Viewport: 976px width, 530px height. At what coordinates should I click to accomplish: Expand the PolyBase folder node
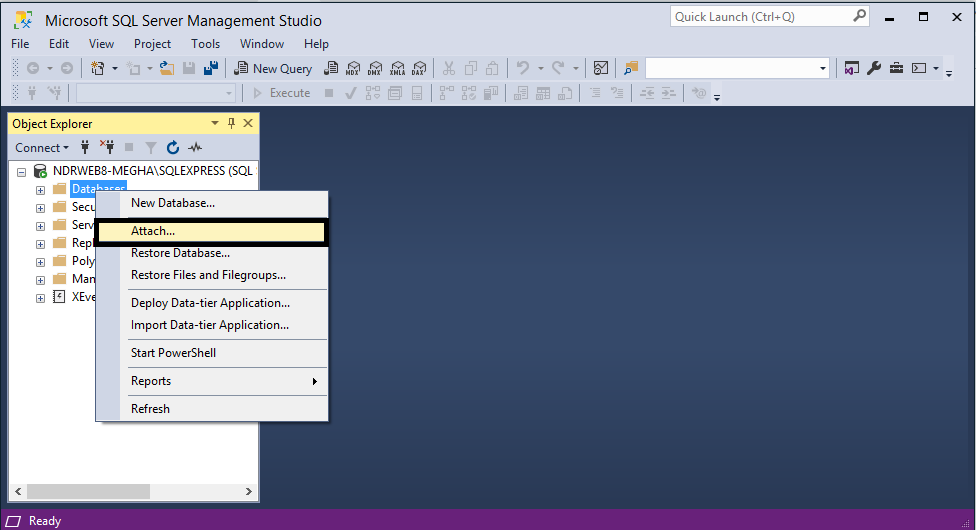tap(40, 262)
